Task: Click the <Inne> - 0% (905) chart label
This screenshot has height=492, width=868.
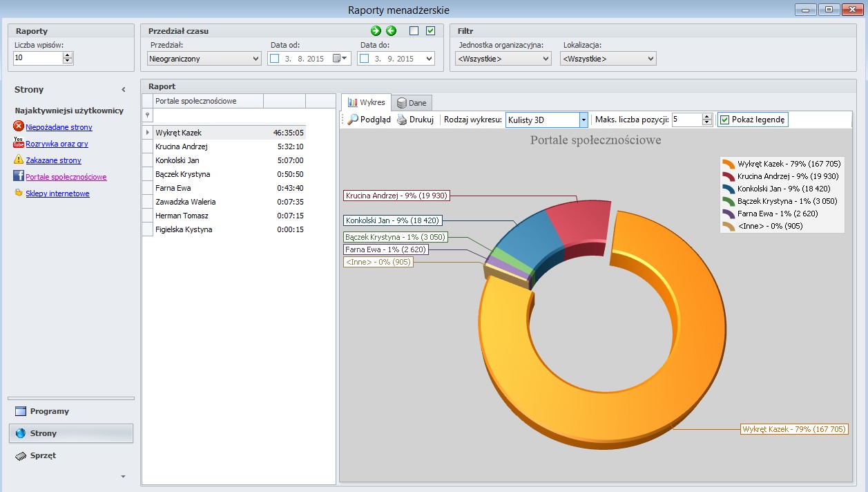Action: pos(378,262)
